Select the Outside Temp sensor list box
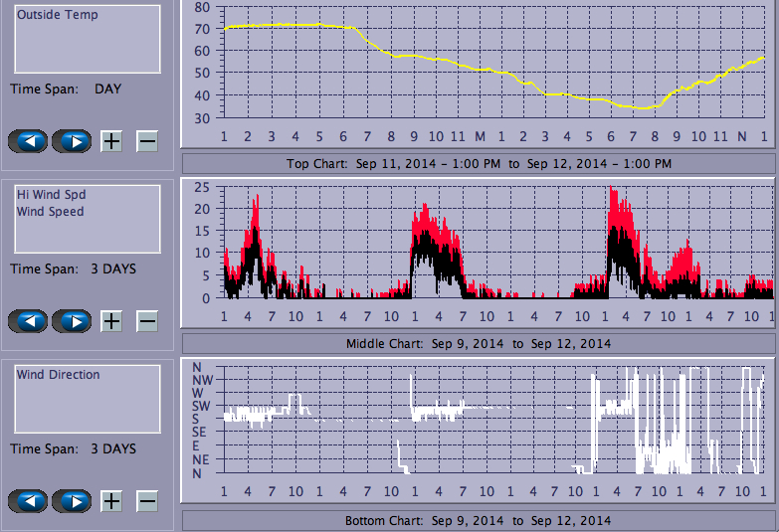 tap(87, 39)
